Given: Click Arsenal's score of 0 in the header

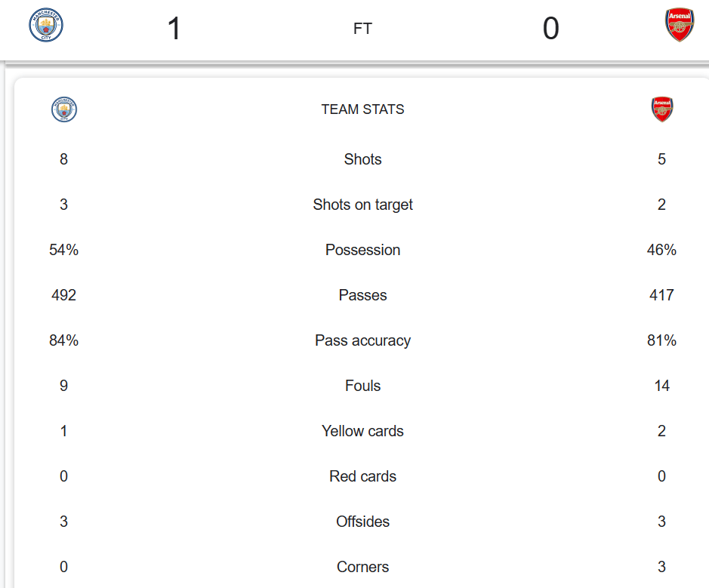Looking at the screenshot, I should click(550, 29).
